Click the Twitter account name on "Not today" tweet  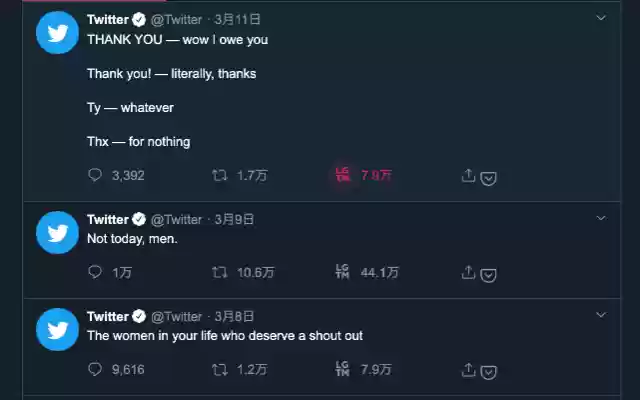click(x=108, y=219)
